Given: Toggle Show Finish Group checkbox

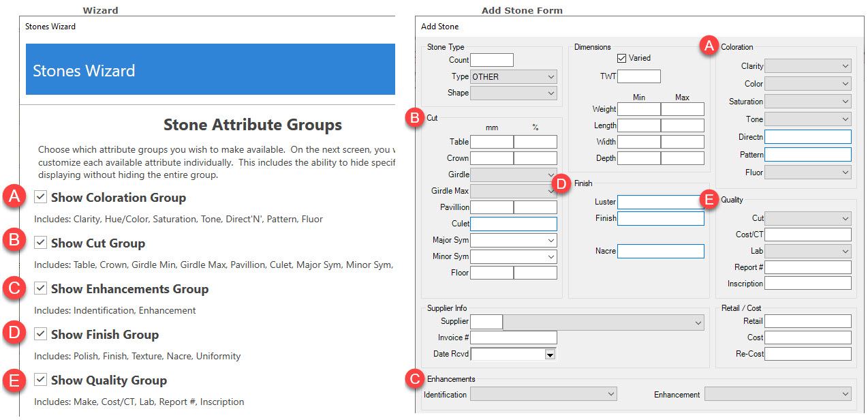Looking at the screenshot, I should [x=41, y=334].
